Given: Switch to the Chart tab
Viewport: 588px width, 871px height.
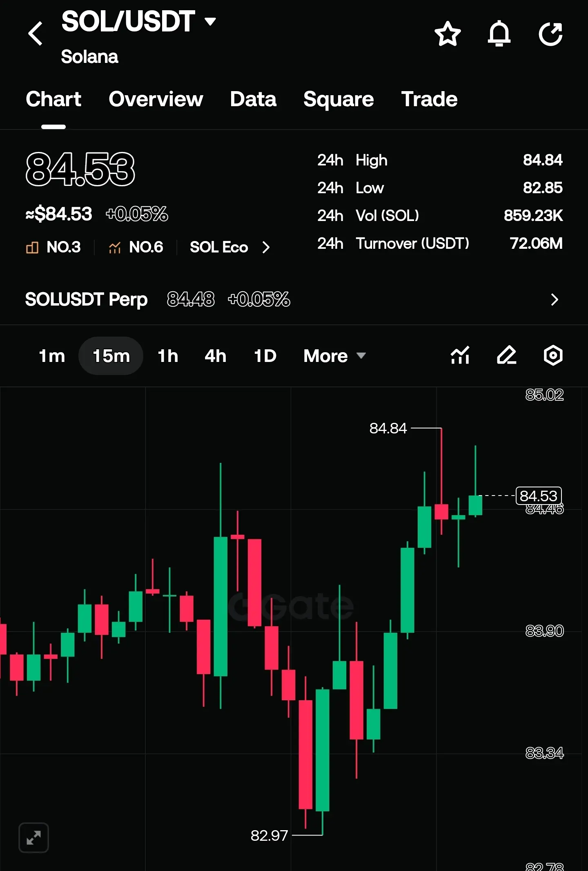Looking at the screenshot, I should 53,99.
